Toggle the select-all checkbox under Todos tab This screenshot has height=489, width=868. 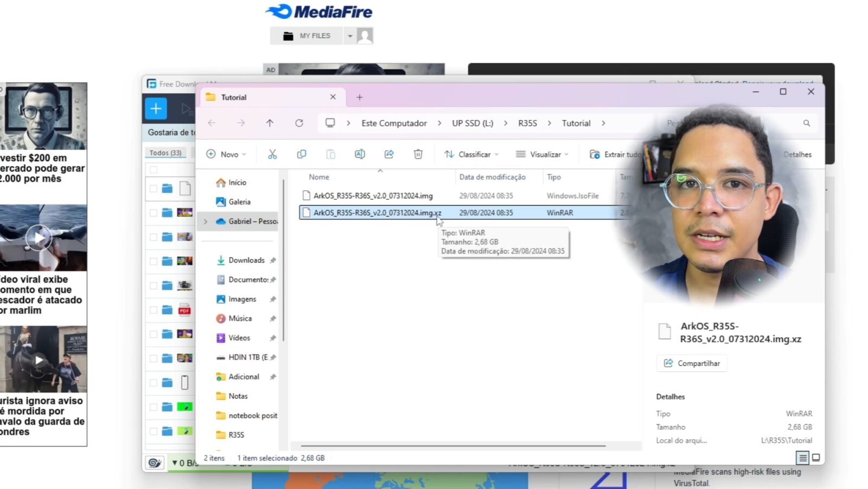point(154,170)
